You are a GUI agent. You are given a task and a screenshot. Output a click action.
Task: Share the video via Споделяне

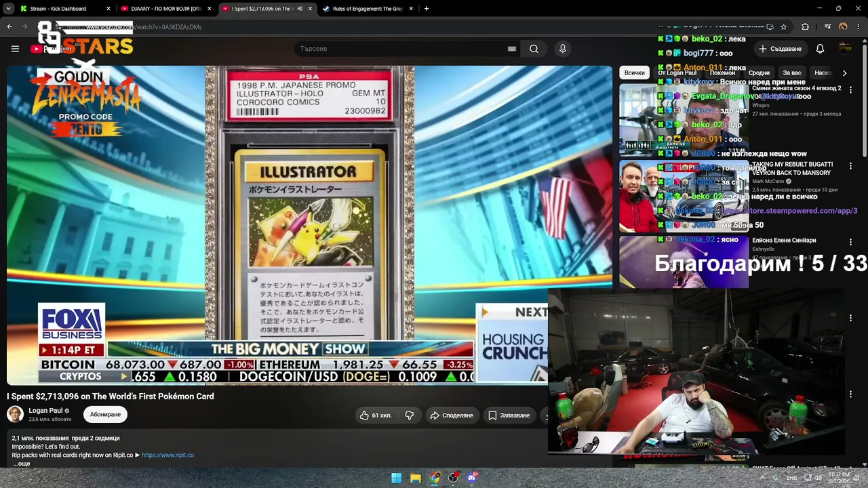tap(452, 415)
